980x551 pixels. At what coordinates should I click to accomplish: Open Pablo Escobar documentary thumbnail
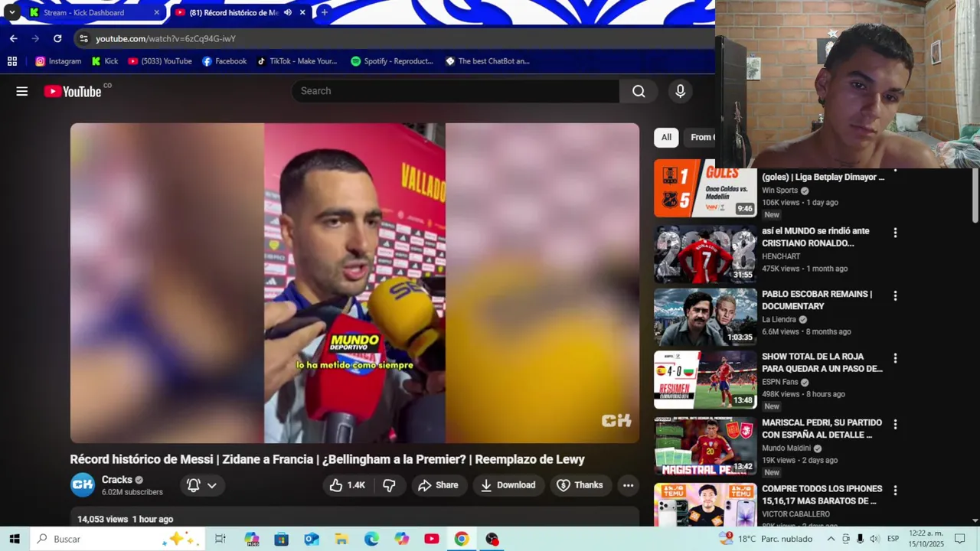point(705,317)
